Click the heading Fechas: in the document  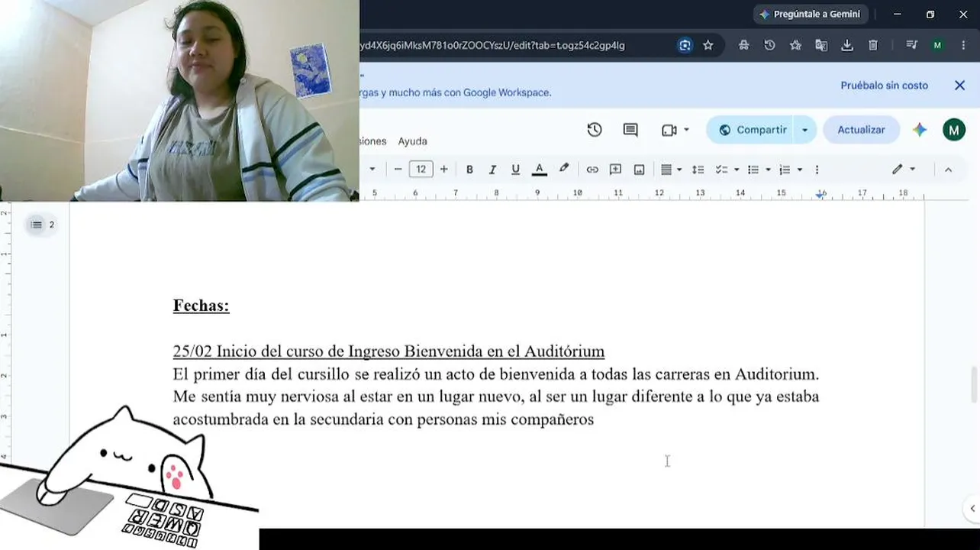[201, 306]
